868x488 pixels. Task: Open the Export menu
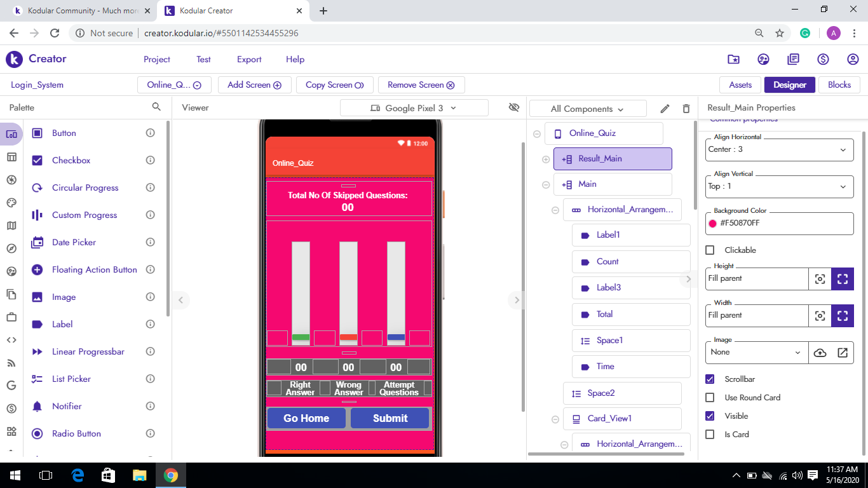click(249, 59)
